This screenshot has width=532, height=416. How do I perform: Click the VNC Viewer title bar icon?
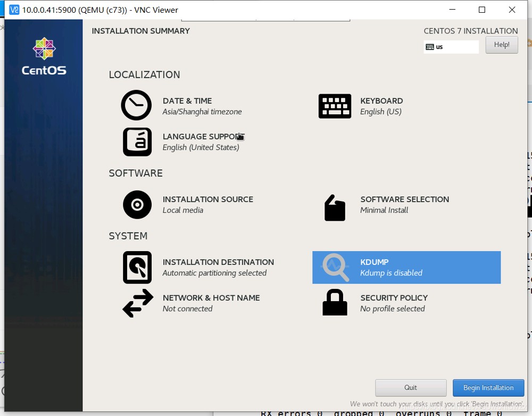pos(14,10)
